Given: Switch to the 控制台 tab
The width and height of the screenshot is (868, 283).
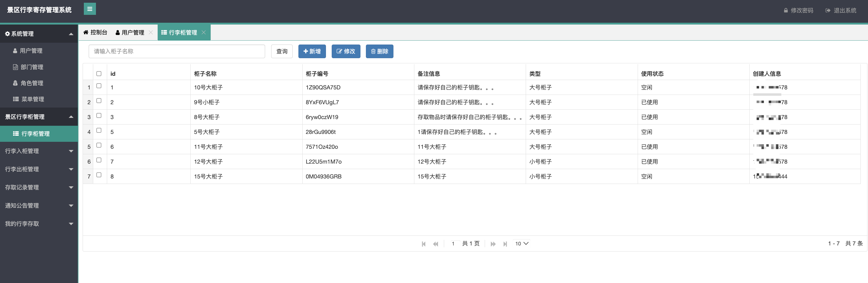Looking at the screenshot, I should [95, 32].
